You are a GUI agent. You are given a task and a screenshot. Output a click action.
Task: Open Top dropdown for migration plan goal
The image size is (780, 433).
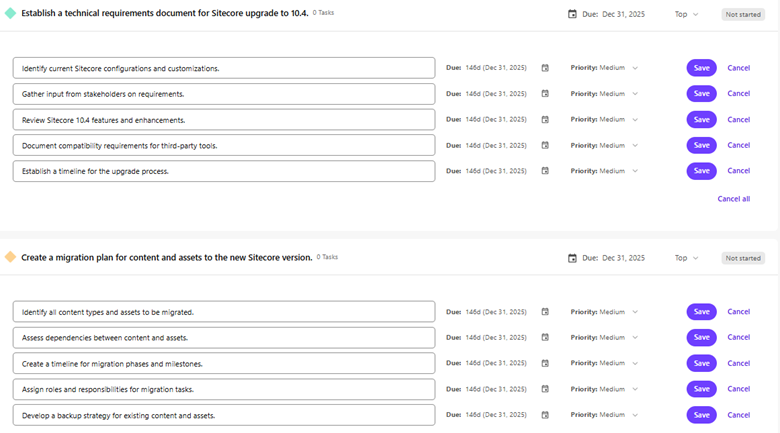tap(686, 257)
